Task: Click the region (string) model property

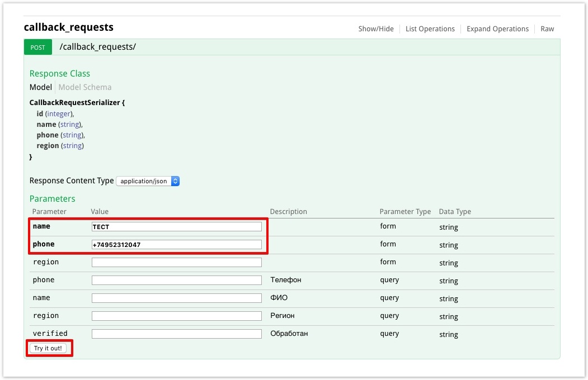Action: [x=60, y=146]
